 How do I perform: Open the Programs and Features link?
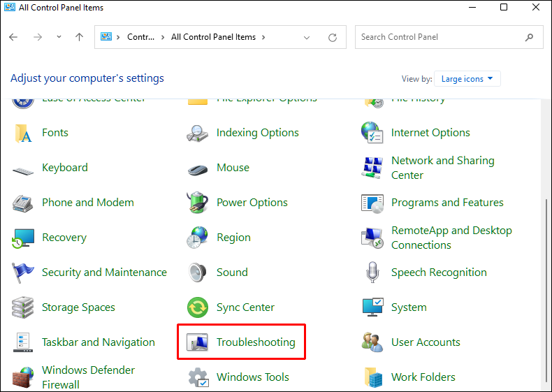(x=447, y=203)
